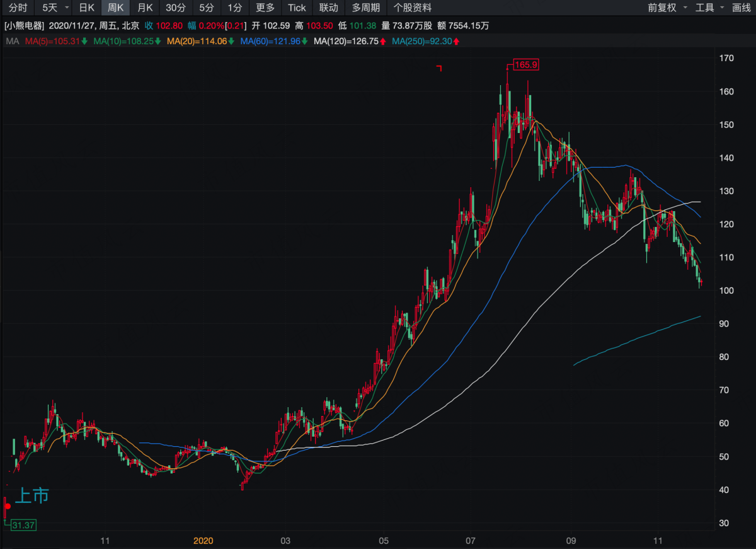Open 个股资料 stock information

(x=413, y=8)
